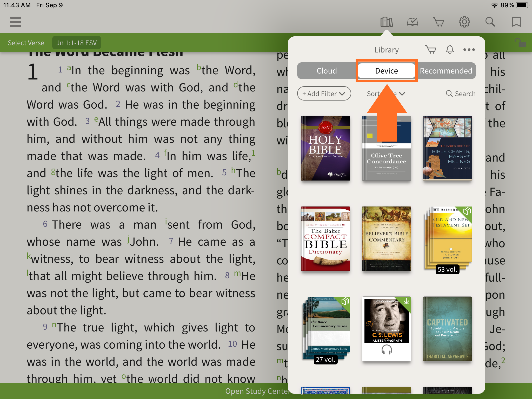532x399 pixels.
Task: Open the Boice Commentary Series cover
Action: (326, 328)
